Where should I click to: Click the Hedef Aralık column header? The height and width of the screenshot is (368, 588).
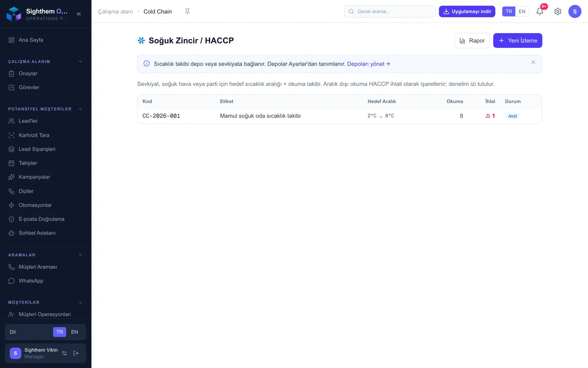(x=382, y=102)
